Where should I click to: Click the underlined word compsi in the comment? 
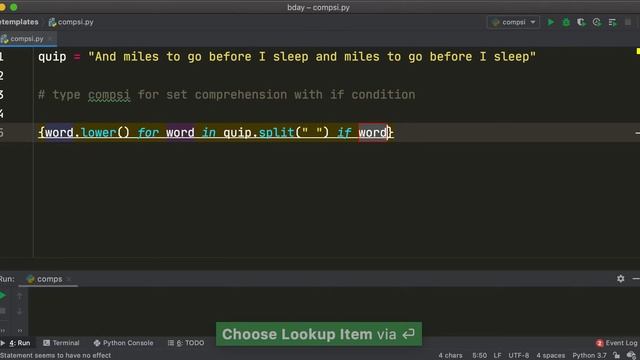[x=109, y=95]
